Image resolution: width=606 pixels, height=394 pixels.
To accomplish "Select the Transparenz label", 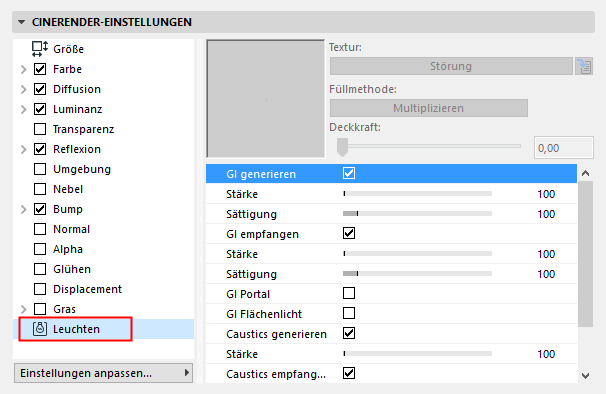I will pyautogui.click(x=83, y=129).
